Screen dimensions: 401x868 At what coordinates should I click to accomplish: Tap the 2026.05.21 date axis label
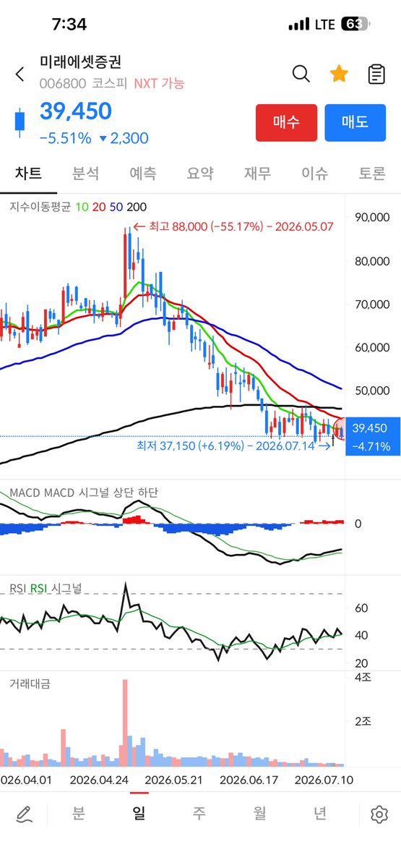click(x=174, y=780)
